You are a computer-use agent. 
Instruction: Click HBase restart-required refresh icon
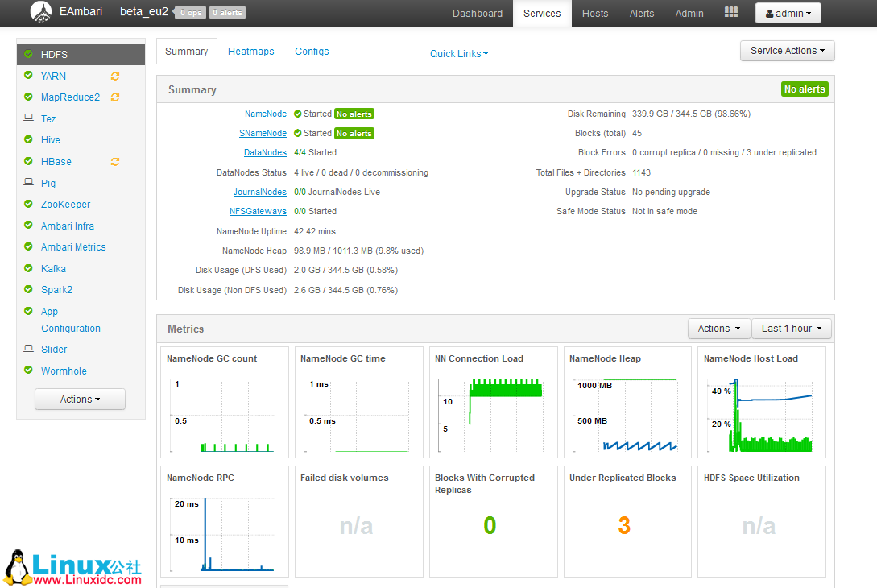point(115,162)
